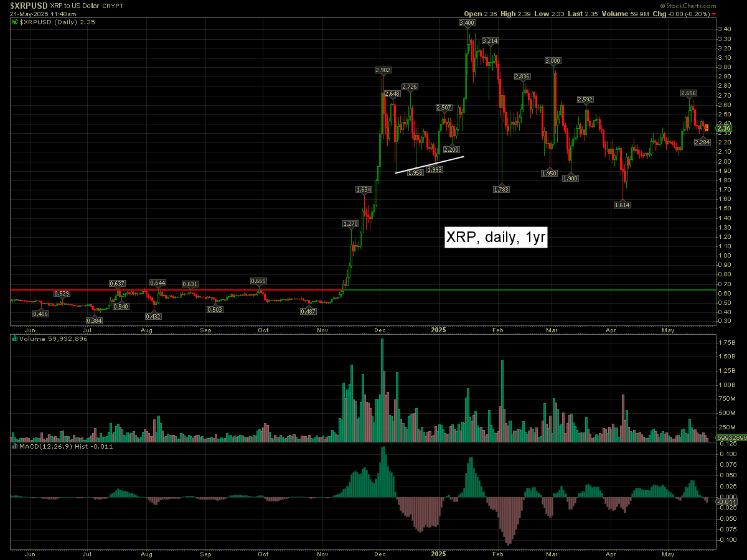The height and width of the screenshot is (560, 747).
Task: Click the 2.656 May high label
Action: 688,93
